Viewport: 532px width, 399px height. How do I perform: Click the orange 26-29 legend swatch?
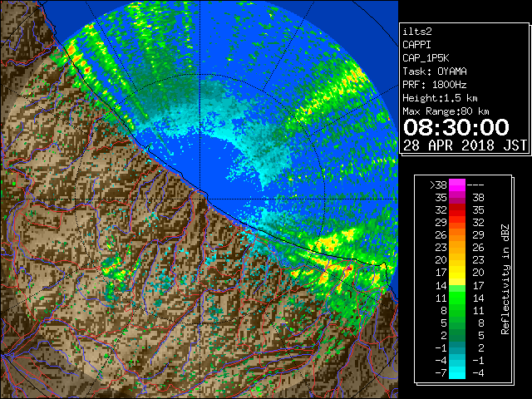click(x=457, y=235)
